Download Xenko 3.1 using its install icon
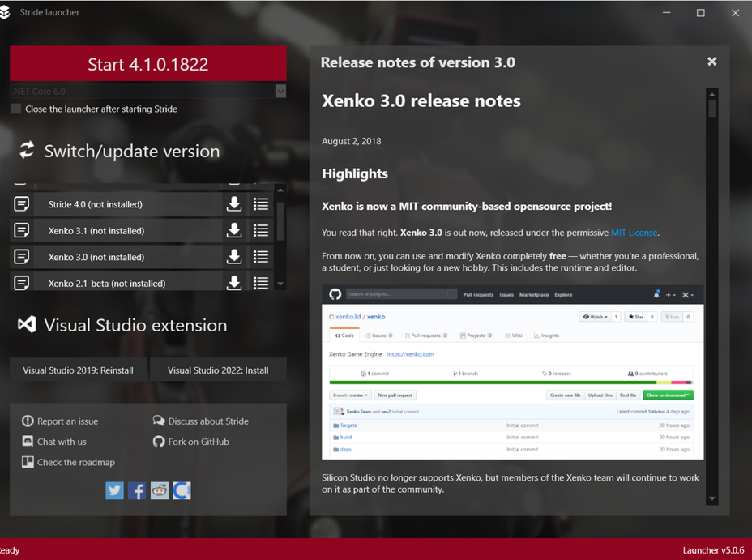The height and width of the screenshot is (560, 752). point(234,231)
